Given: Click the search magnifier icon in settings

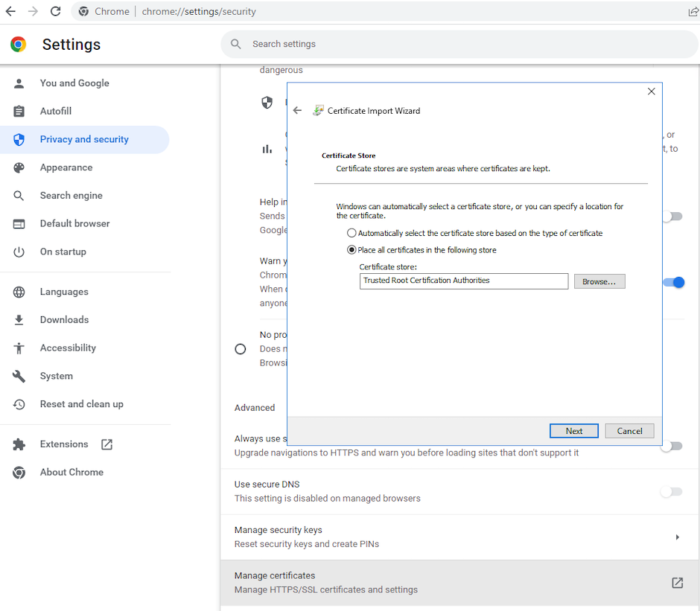Looking at the screenshot, I should coord(236,44).
